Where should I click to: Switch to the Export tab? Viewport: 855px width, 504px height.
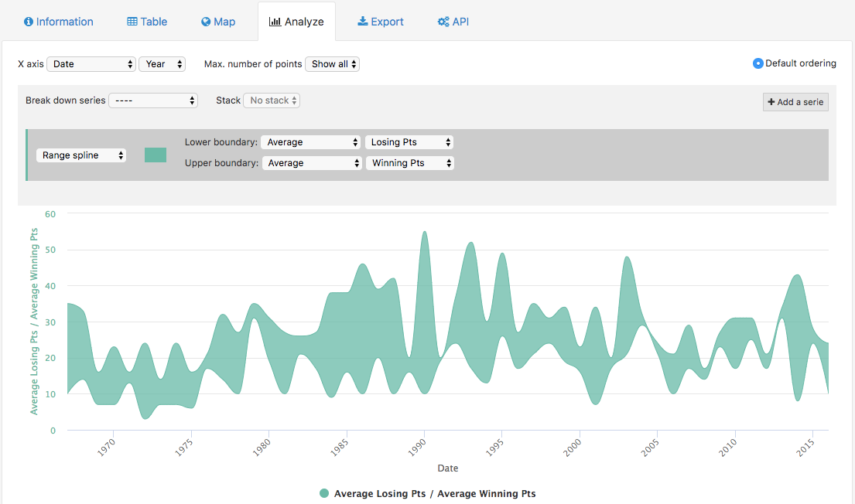point(381,22)
